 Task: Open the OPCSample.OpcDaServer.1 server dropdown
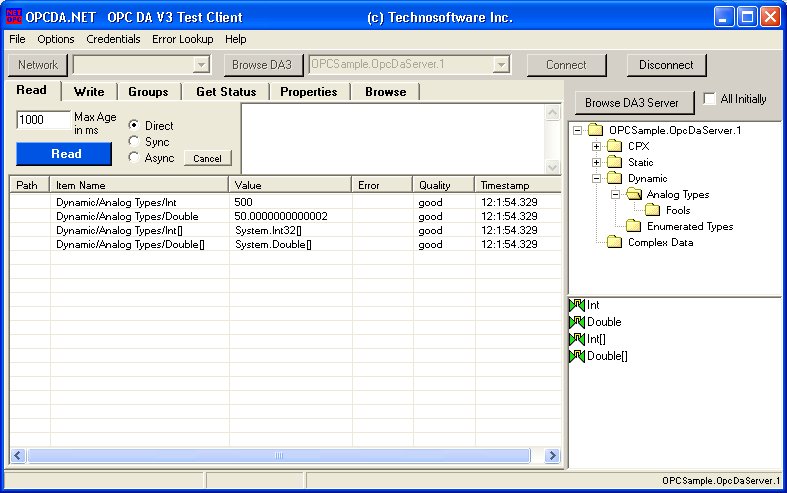point(501,65)
